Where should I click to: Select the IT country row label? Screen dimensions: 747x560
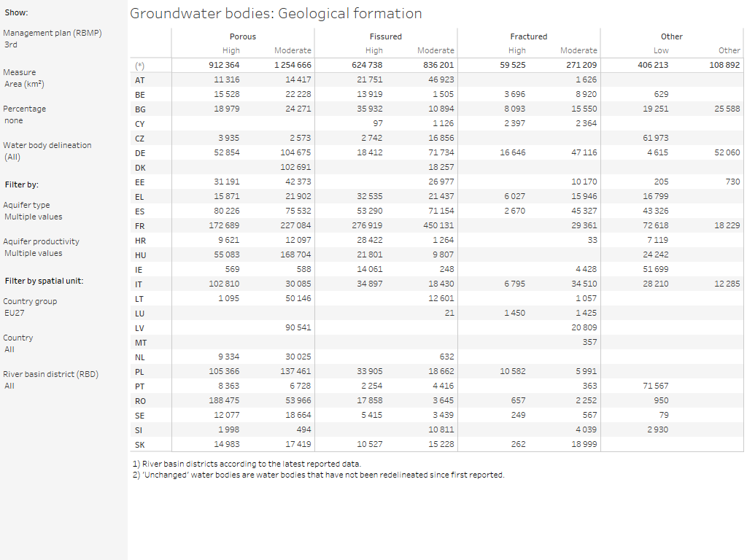(138, 285)
